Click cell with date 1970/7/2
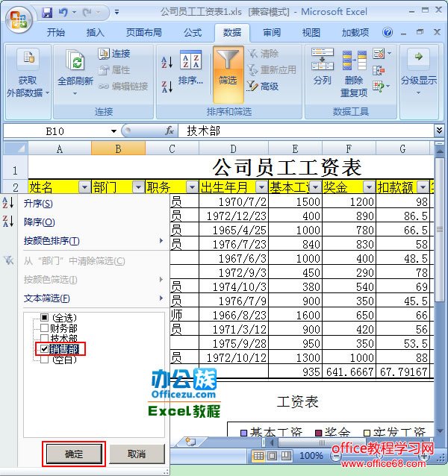Viewport: 448px width, 476px height. coord(234,201)
